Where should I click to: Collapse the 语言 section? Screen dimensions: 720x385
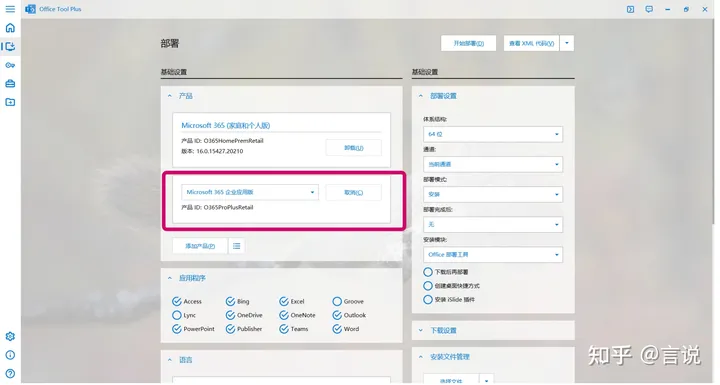[x=170, y=360]
